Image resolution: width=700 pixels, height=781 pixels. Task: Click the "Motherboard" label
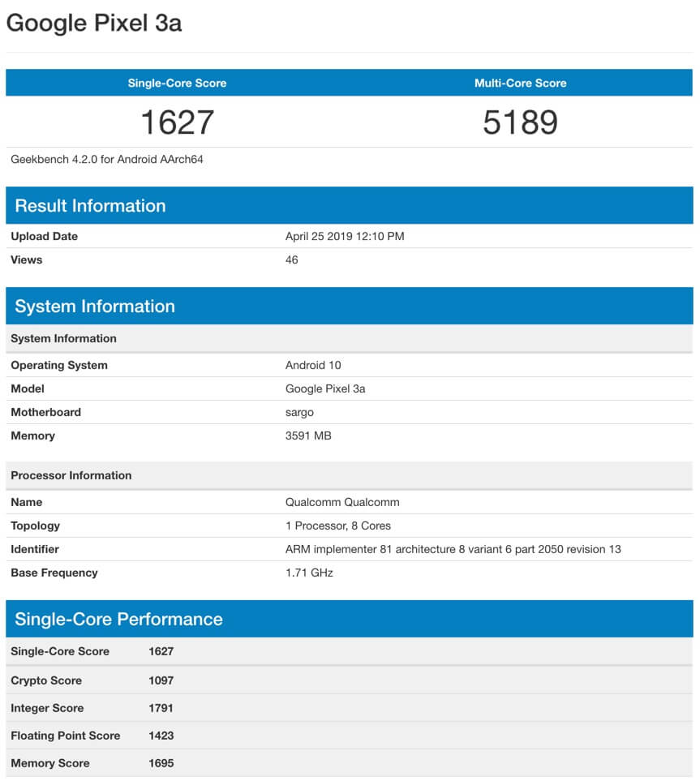(46, 412)
